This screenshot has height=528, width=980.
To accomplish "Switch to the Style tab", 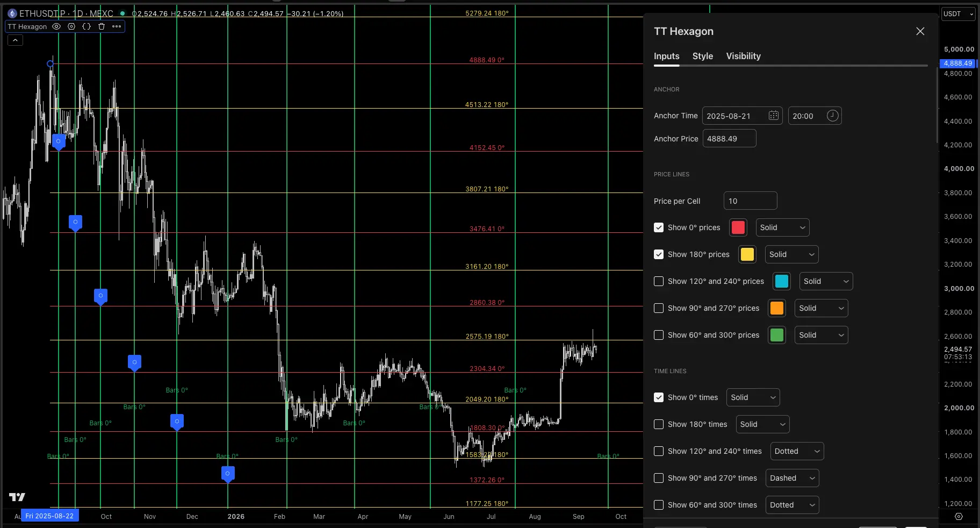I will point(703,56).
